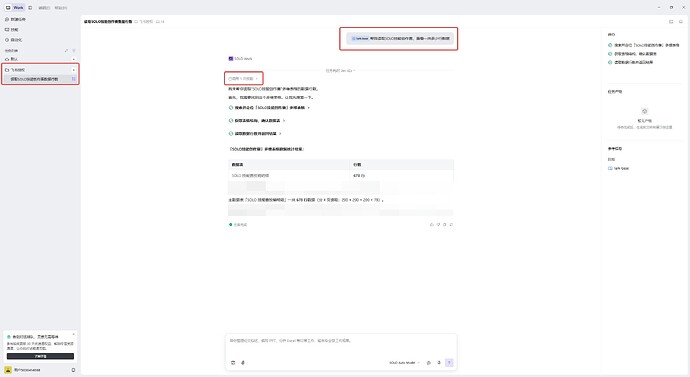The height and width of the screenshot is (377, 690).
Task: Start a new task from sidebar
Action: coord(15,19)
